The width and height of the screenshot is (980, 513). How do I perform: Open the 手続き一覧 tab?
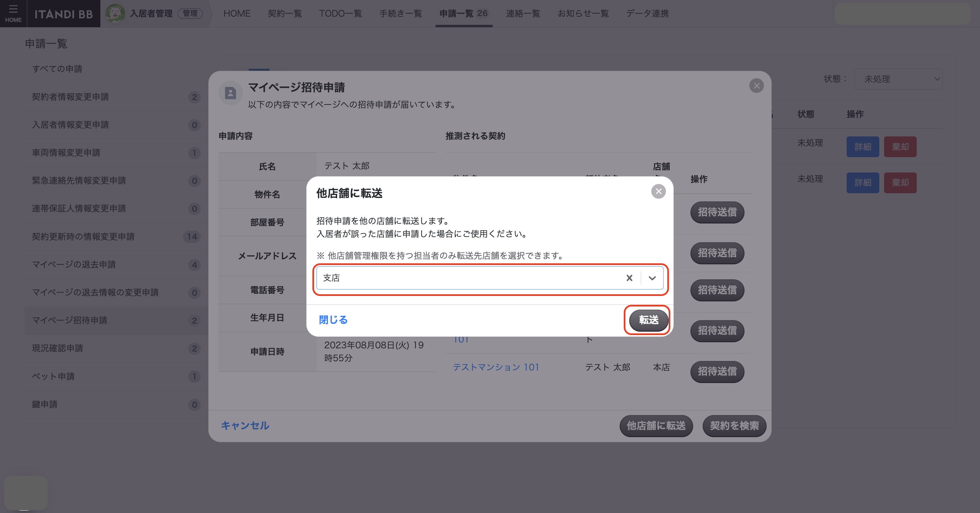pos(401,14)
